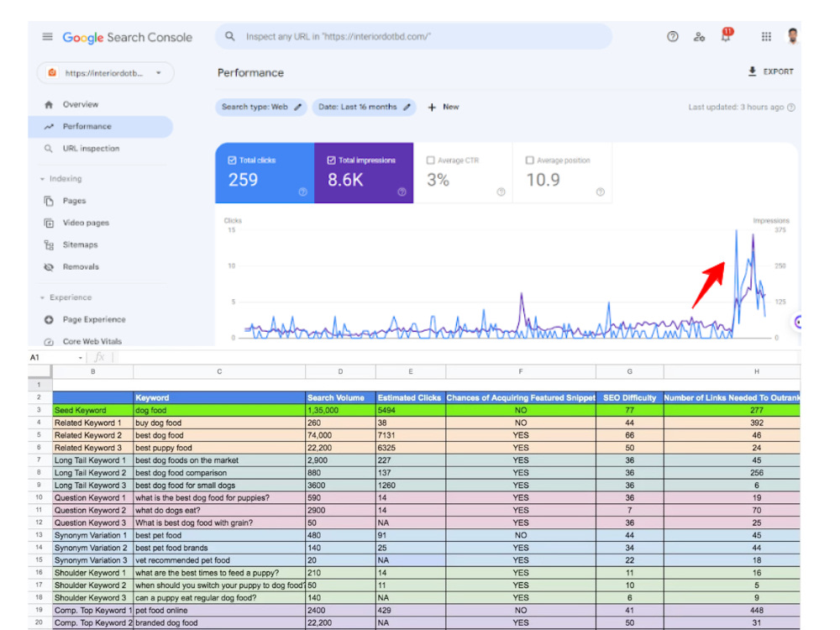Open the Google apps grid
Image resolution: width=840 pixels, height=630 pixels.
tap(766, 36)
